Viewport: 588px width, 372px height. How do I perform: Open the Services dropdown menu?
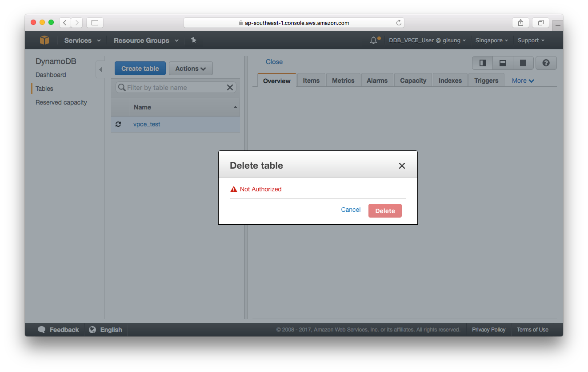82,40
